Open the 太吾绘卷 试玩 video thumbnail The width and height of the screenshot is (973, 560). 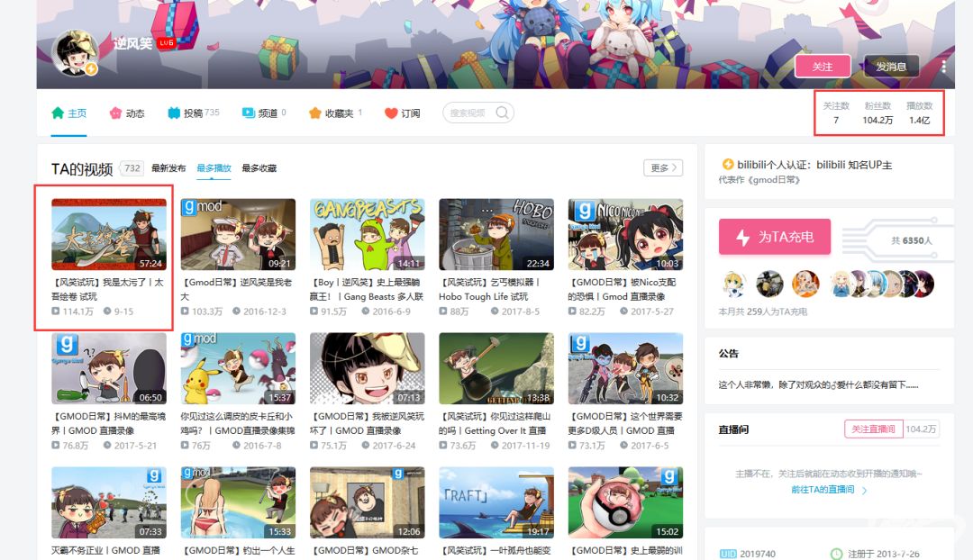click(109, 234)
